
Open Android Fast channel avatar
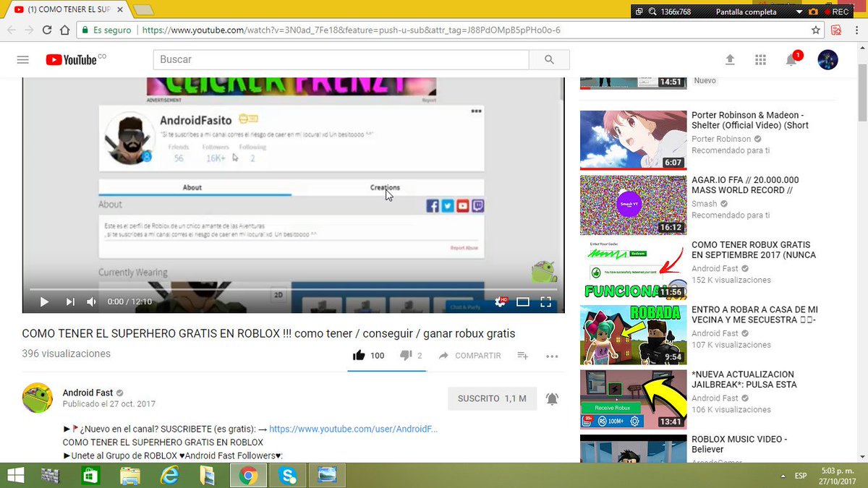click(x=38, y=398)
